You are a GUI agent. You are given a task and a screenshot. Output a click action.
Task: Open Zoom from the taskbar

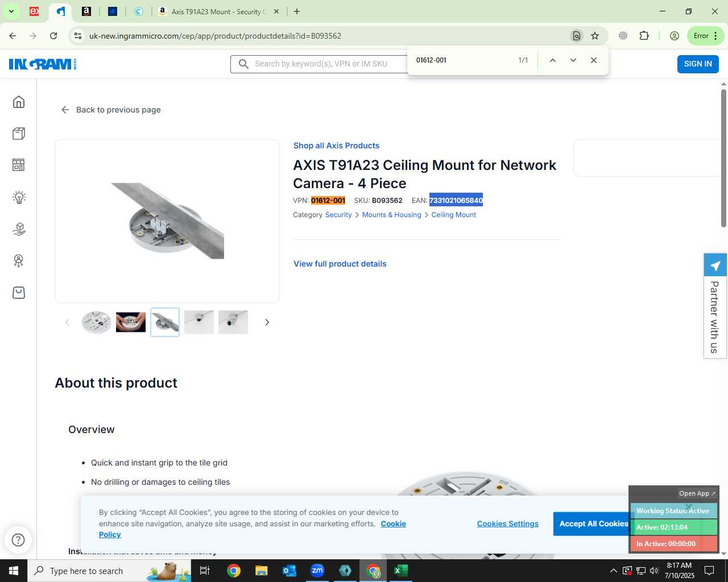pyautogui.click(x=317, y=571)
